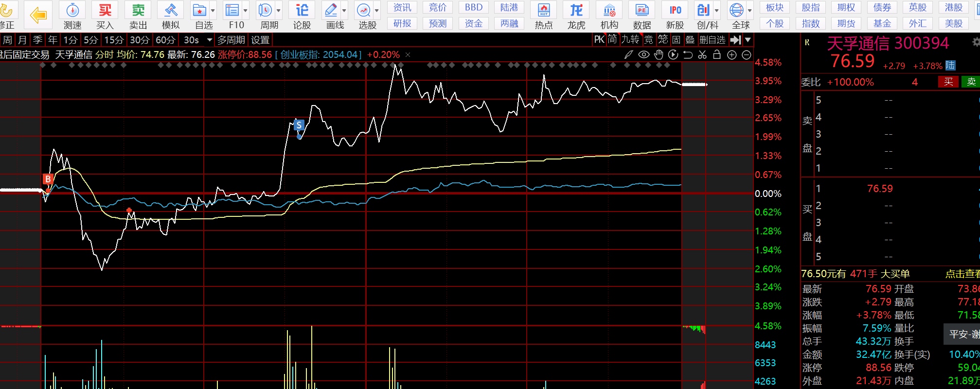Open the quote panel gear settings icon
Screen dimensions: 980x389
click(976, 42)
